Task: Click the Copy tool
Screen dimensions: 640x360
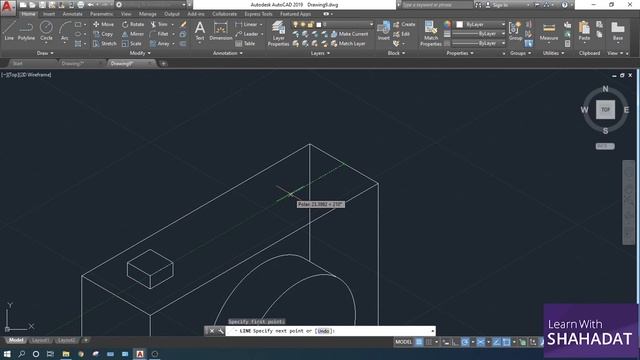Action: (x=103, y=34)
